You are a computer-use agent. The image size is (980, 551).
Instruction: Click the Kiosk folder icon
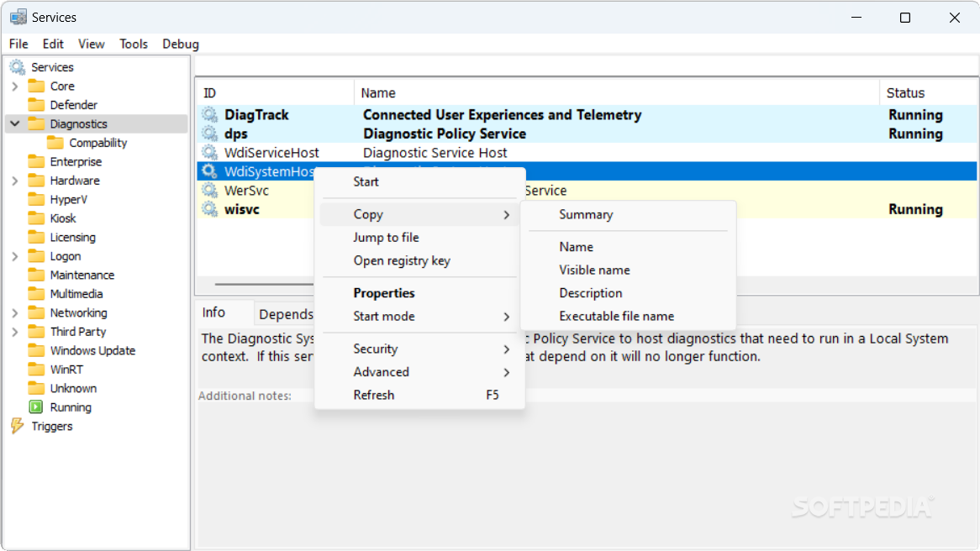click(37, 218)
